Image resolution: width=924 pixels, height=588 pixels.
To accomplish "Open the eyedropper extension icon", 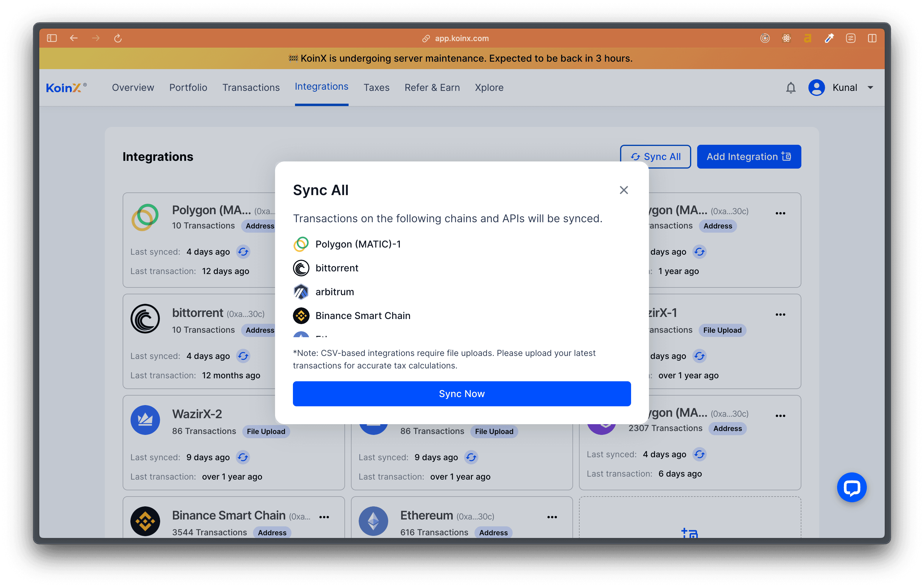I will pyautogui.click(x=829, y=38).
